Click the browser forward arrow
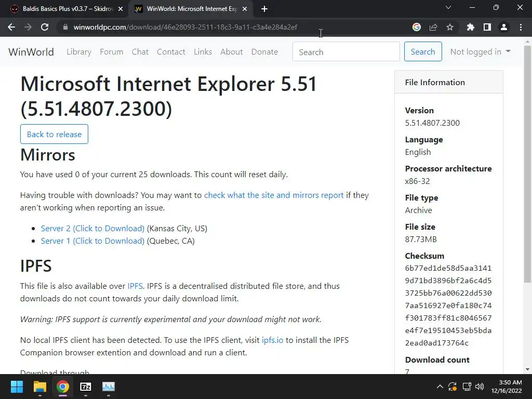The image size is (532, 399). 28,27
